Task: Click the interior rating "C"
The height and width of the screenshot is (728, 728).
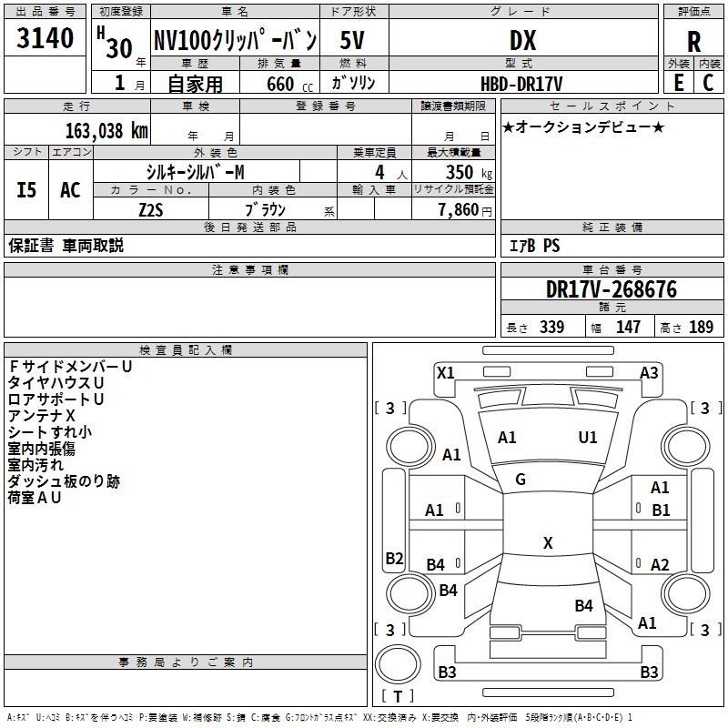Action: point(708,83)
